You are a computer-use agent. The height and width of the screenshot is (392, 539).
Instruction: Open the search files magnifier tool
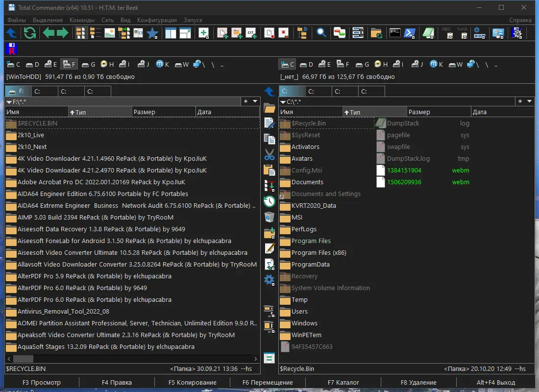(x=321, y=33)
